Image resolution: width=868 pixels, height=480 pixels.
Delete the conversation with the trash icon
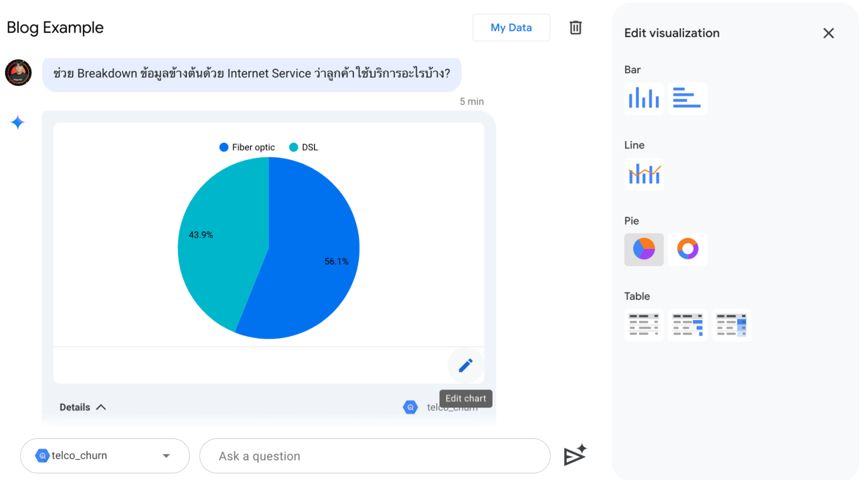[x=575, y=28]
